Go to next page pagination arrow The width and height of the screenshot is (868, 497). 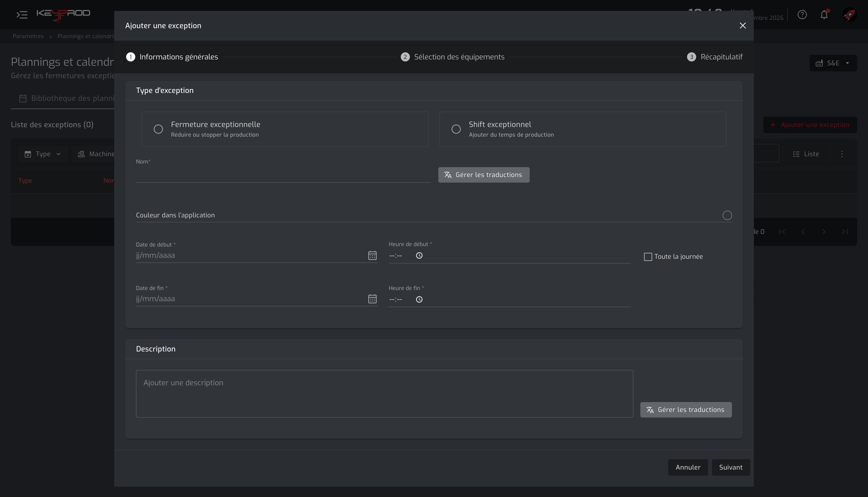[x=824, y=232]
